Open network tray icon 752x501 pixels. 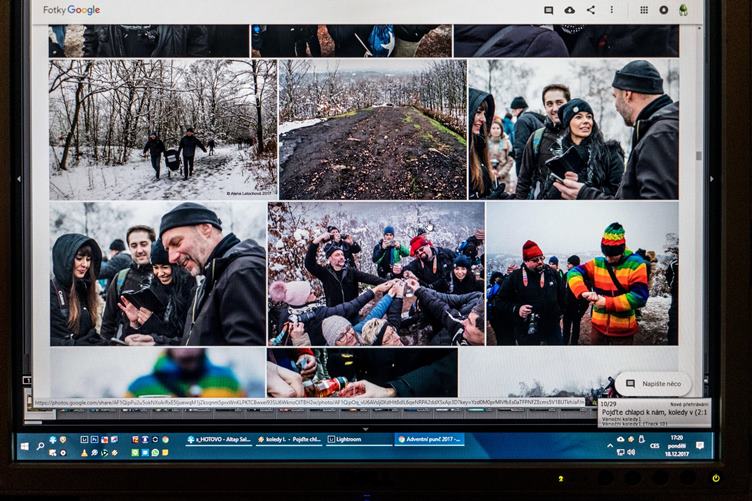(x=620, y=453)
